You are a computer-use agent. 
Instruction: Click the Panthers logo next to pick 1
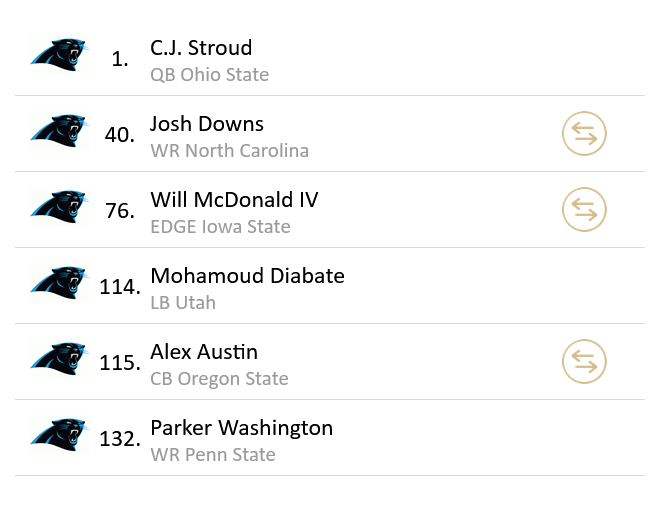60,55
